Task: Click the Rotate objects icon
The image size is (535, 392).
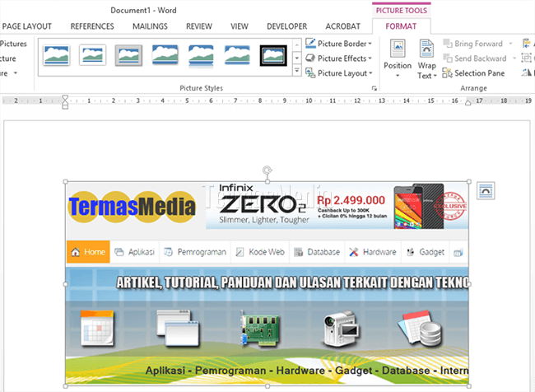Action: click(527, 72)
